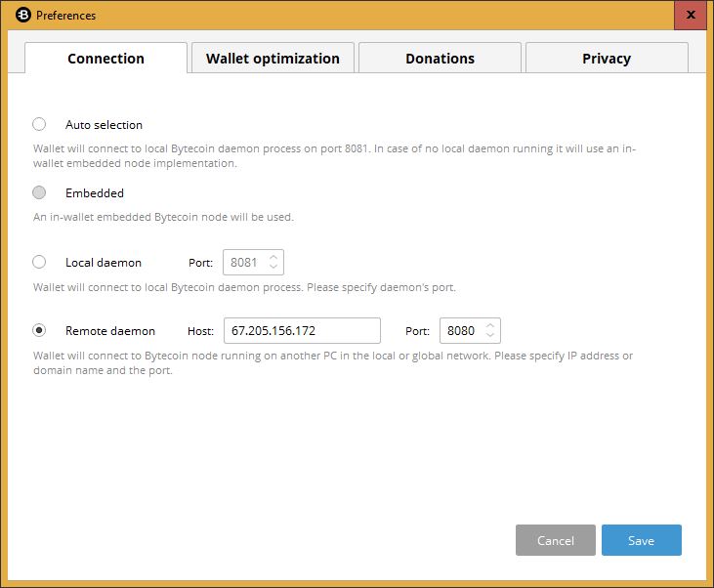
Task: Close the Preferences window
Action: pyautogui.click(x=691, y=15)
